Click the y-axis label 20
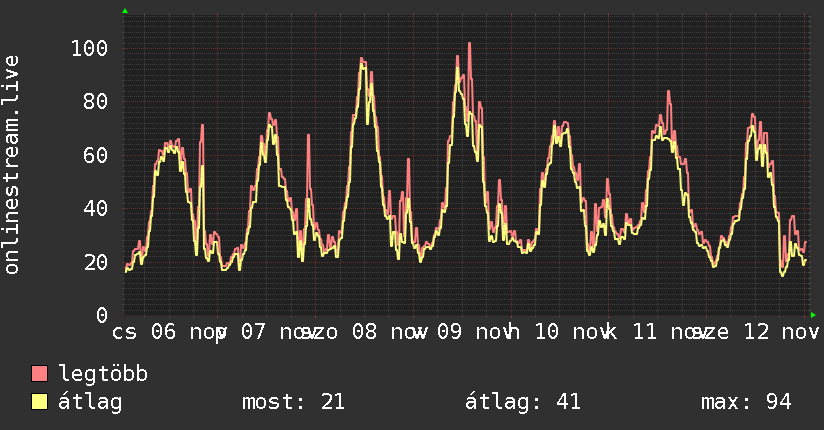 tap(96, 262)
